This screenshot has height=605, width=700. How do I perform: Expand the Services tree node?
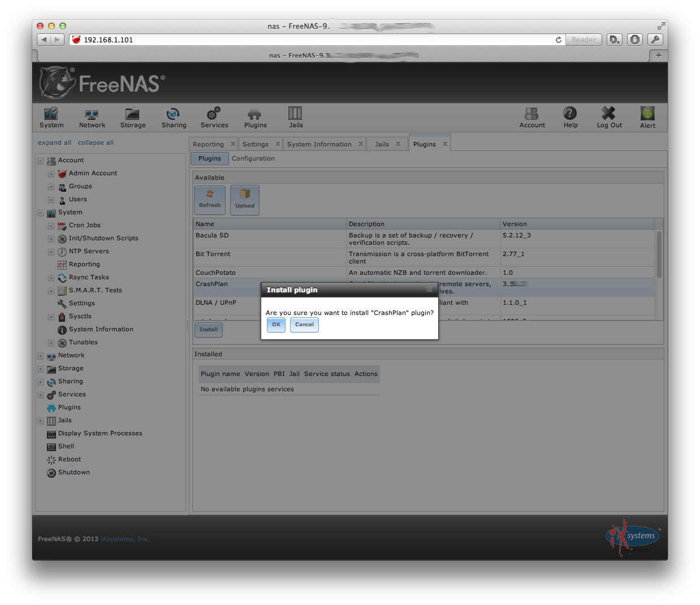[41, 395]
